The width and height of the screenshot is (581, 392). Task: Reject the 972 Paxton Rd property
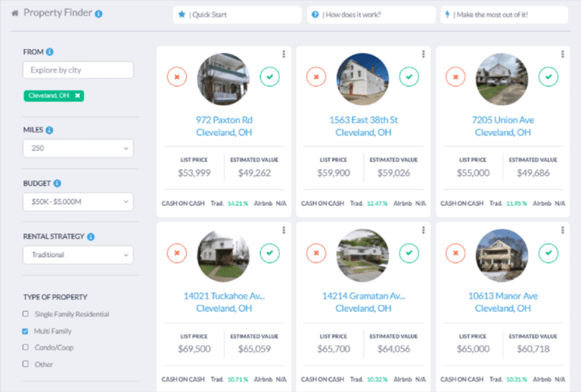(176, 76)
